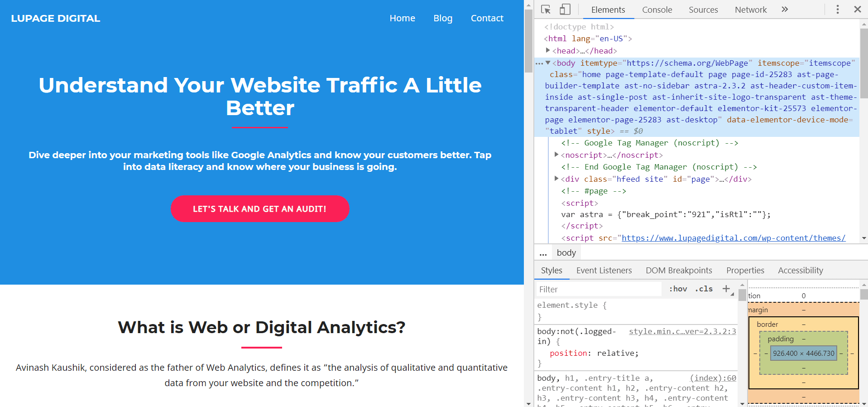Click the 926.400 × 4466.730 content box

pyautogui.click(x=803, y=354)
